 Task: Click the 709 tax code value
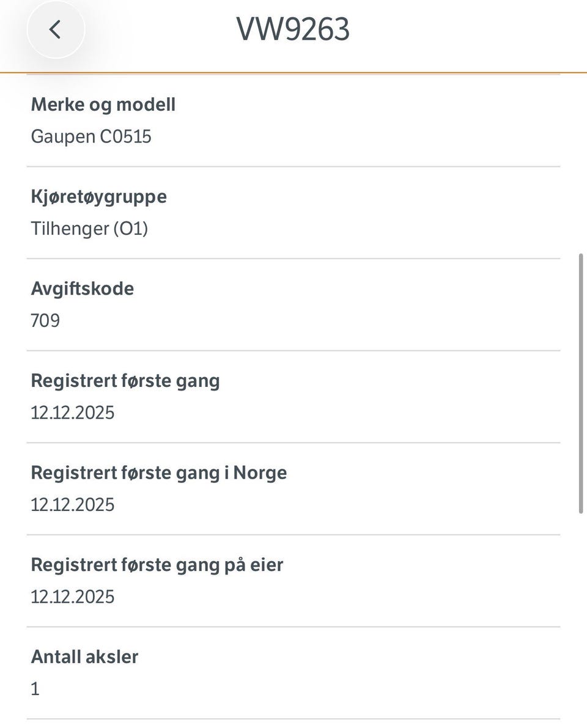(x=45, y=320)
